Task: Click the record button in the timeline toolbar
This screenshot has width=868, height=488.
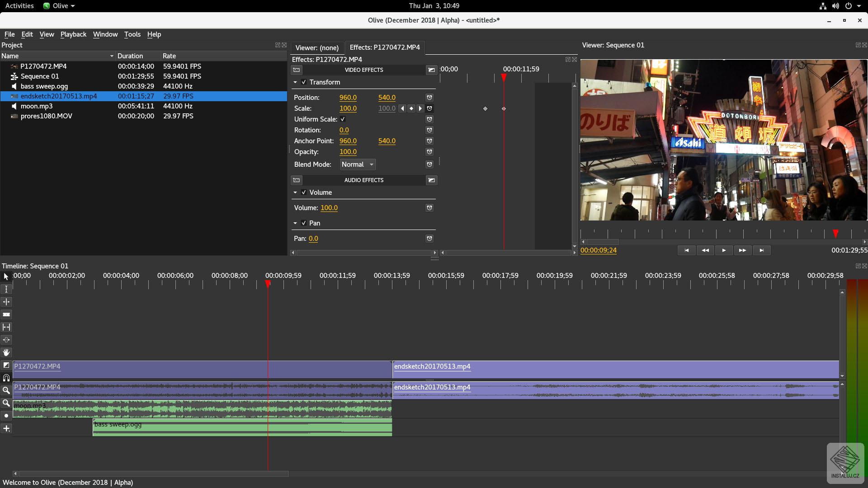Action: (x=6, y=415)
